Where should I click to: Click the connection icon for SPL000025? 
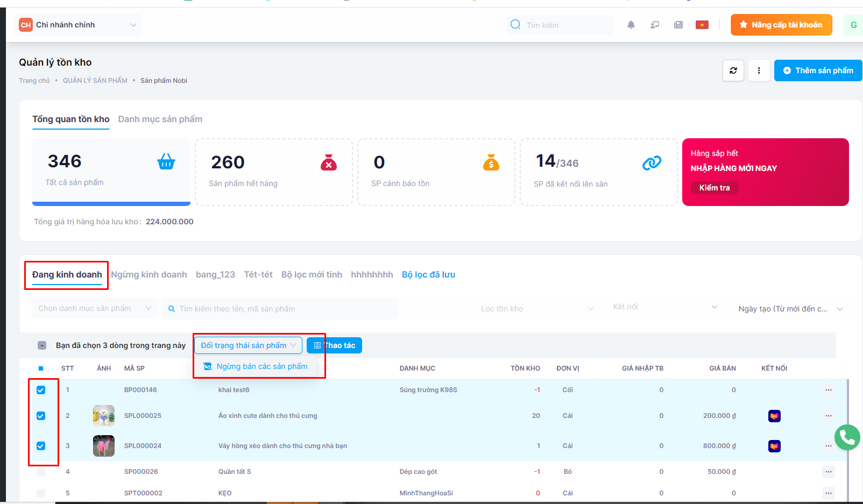[x=774, y=416]
